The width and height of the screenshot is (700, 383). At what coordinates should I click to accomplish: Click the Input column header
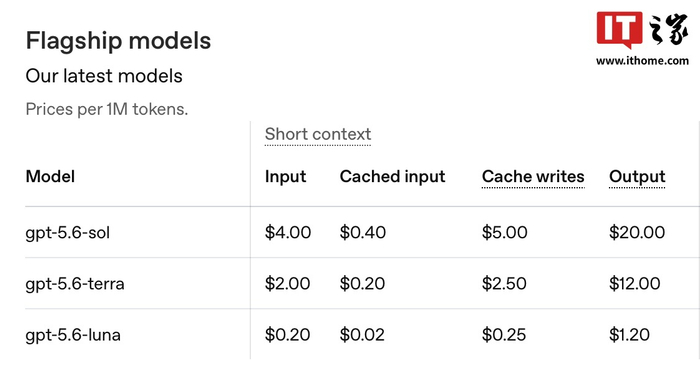point(285,177)
